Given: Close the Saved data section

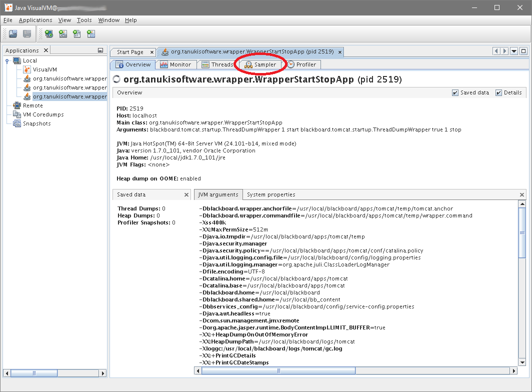Looking at the screenshot, I should point(186,194).
